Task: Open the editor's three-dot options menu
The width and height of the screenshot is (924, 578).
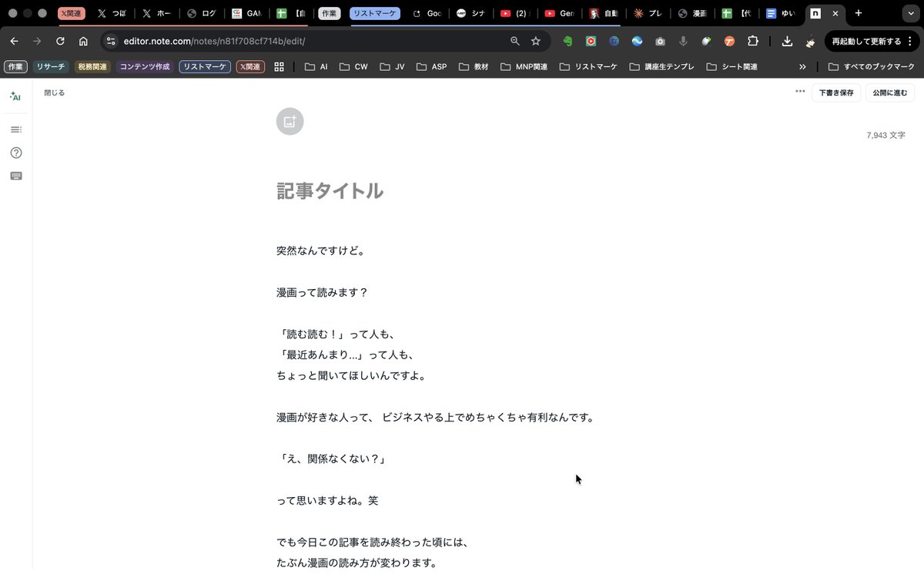Action: [x=800, y=92]
